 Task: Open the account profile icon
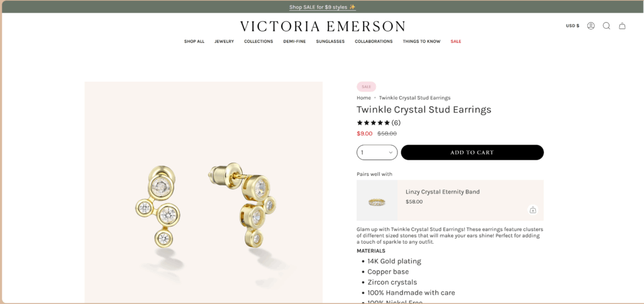point(591,26)
